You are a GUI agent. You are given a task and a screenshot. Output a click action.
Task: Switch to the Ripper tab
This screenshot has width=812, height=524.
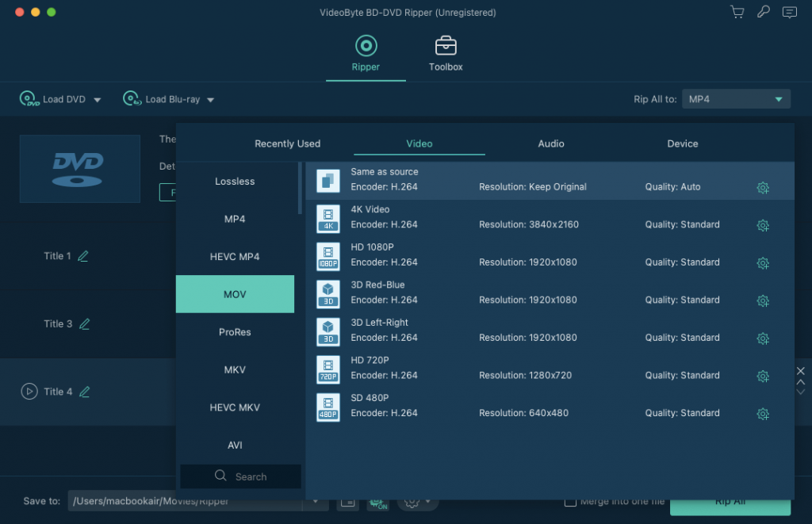pyautogui.click(x=366, y=53)
